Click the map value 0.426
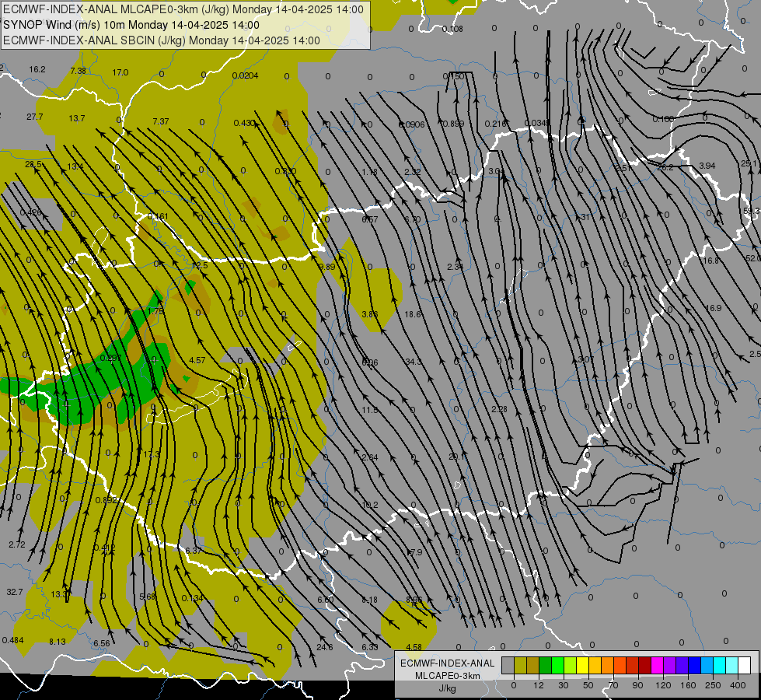 click(30, 212)
